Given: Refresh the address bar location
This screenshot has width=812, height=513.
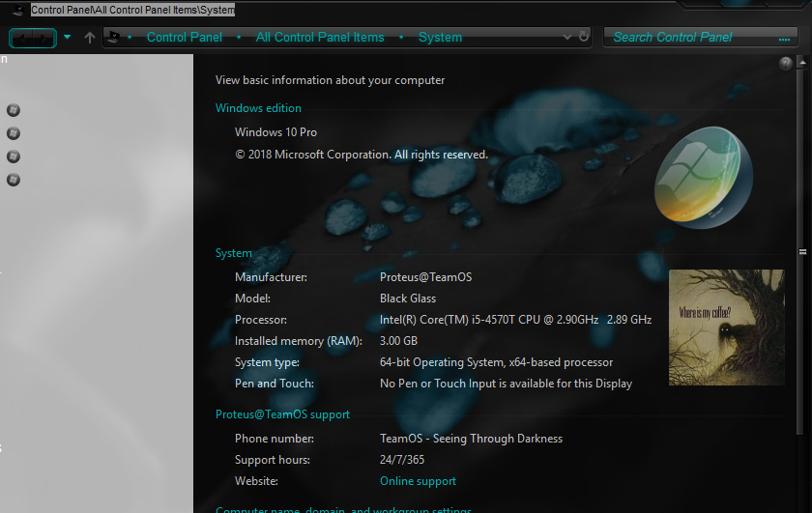Looking at the screenshot, I should click(x=584, y=37).
